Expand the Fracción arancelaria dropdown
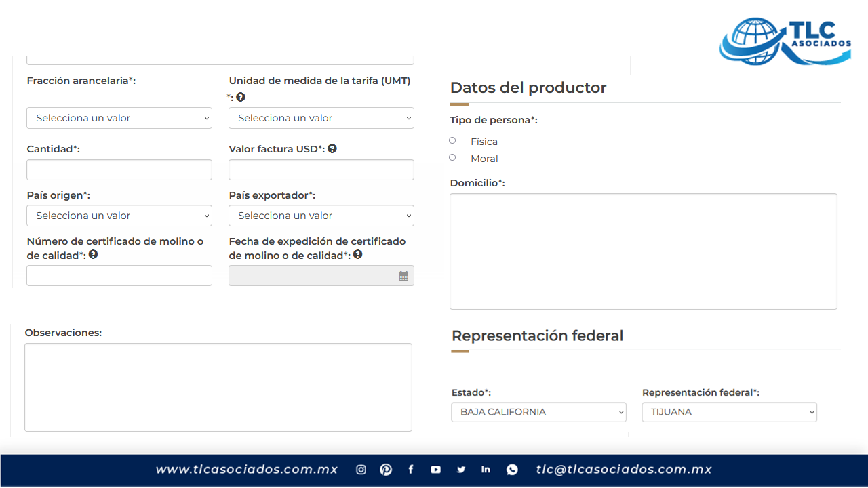This screenshot has width=868, height=488. pyautogui.click(x=119, y=118)
